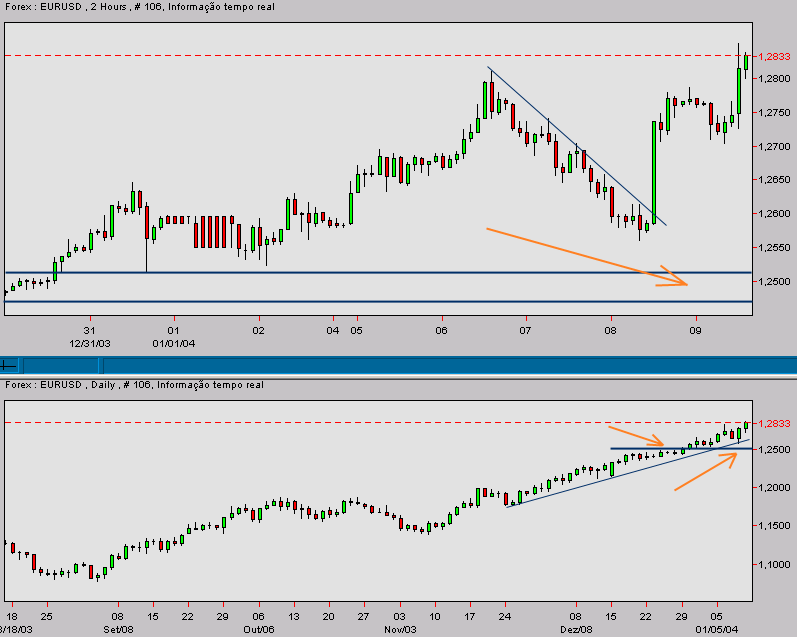Select the descending blue trendline on 2 Hours chart
The width and height of the screenshot is (797, 637).
click(577, 146)
